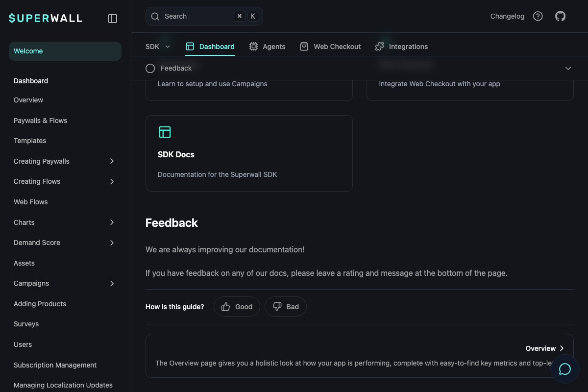Switch to the Integrations tab
Image resolution: width=588 pixels, height=392 pixels.
[401, 47]
